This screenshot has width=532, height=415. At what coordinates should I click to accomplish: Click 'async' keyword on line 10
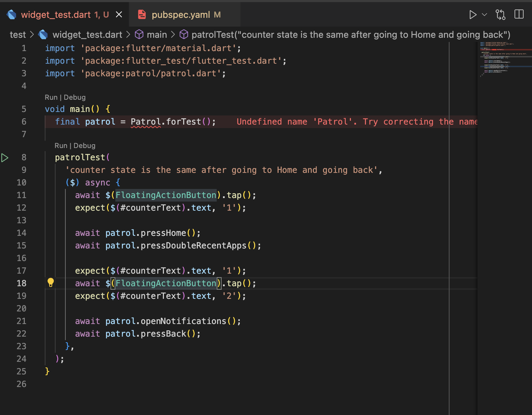[x=98, y=183]
